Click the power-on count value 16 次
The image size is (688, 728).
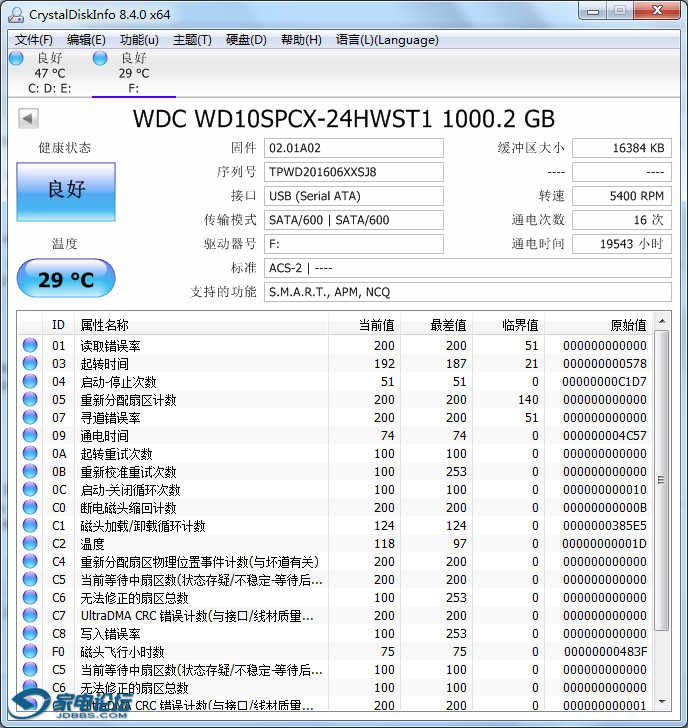[x=622, y=220]
